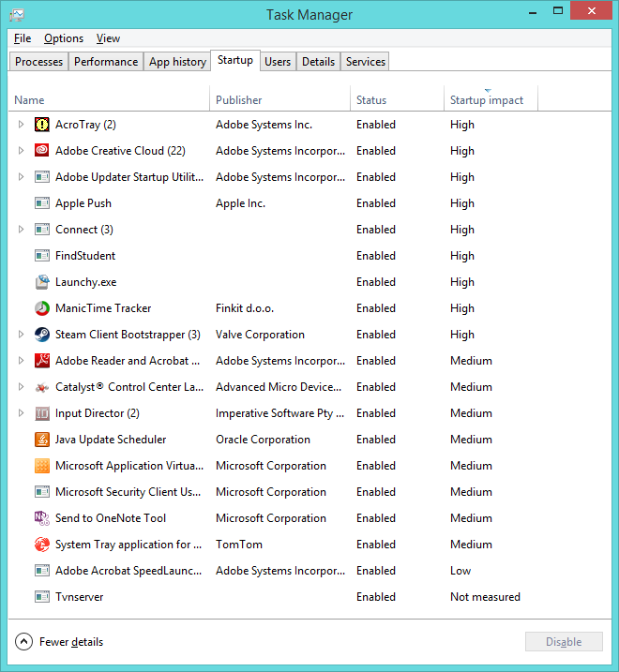
Task: Switch to the Users tab
Action: coord(278,62)
